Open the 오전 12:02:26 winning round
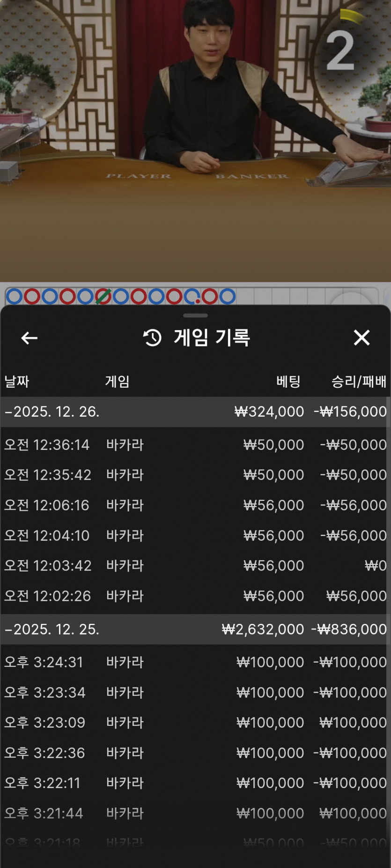This screenshot has height=868, width=391. pyautogui.click(x=195, y=596)
